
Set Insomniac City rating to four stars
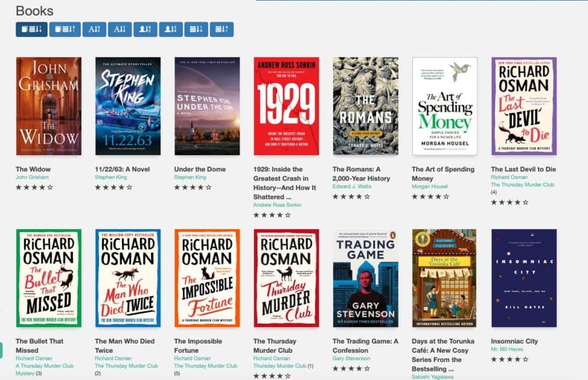click(x=517, y=358)
